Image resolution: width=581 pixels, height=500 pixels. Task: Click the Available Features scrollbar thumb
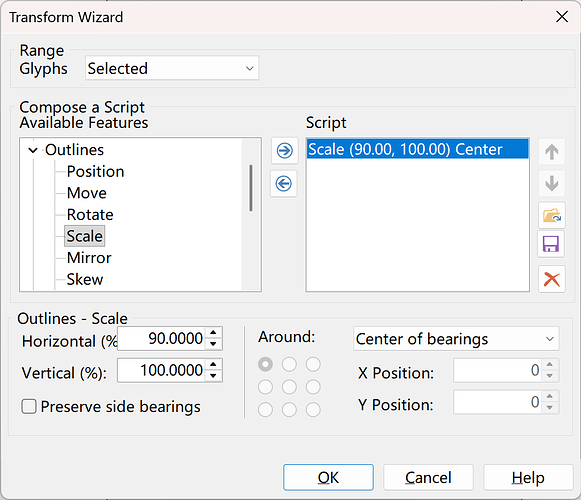pos(251,188)
